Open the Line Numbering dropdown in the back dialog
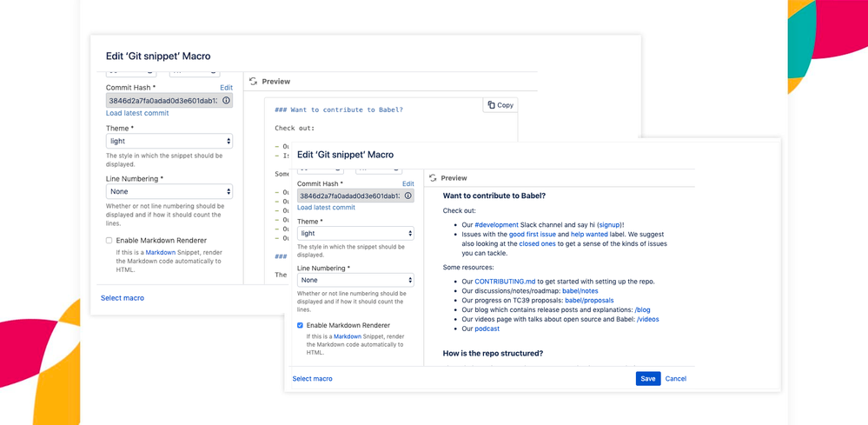 click(169, 191)
